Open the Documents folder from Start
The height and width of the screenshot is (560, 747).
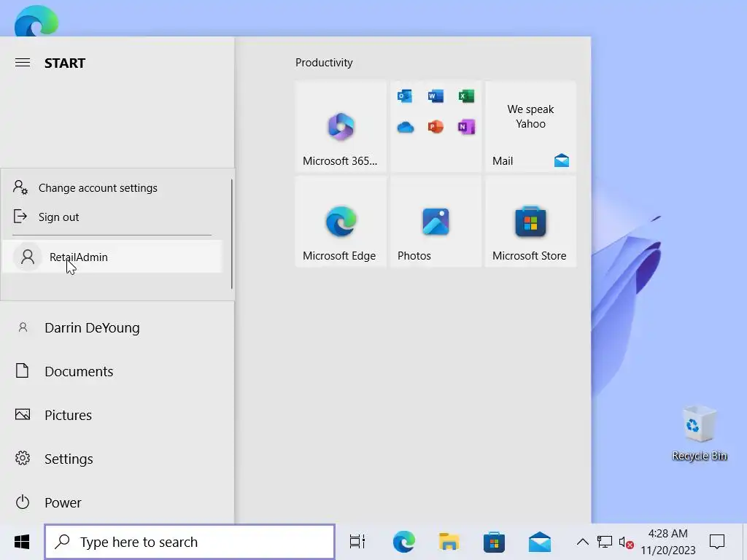[117, 371]
